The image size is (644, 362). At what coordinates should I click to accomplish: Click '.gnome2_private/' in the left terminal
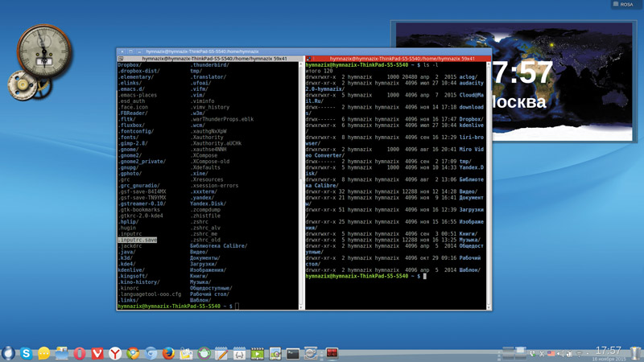tap(142, 162)
